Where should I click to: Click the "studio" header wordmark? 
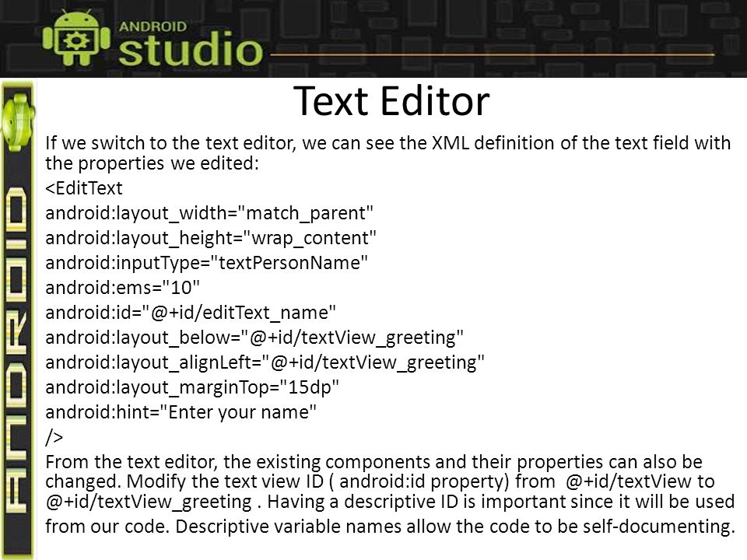point(191,50)
